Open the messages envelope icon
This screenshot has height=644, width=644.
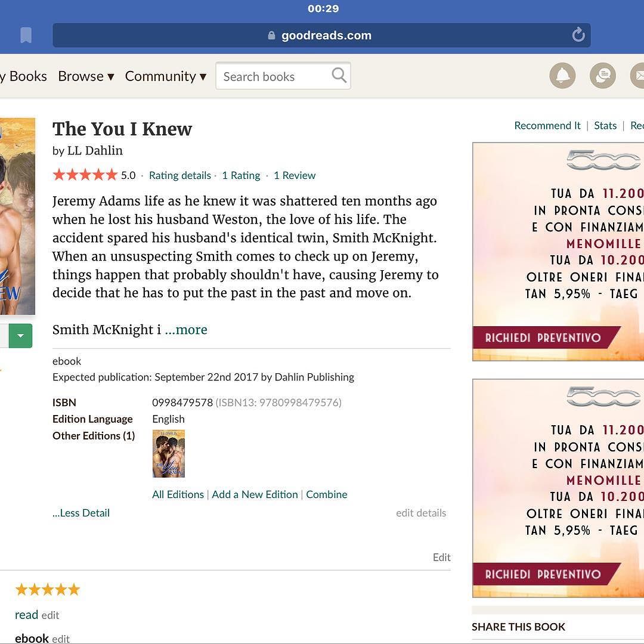click(x=637, y=76)
